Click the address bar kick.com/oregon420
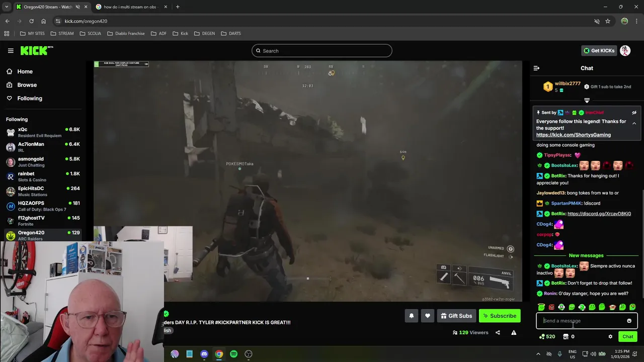Screen dimensions: 644x362 86,21
